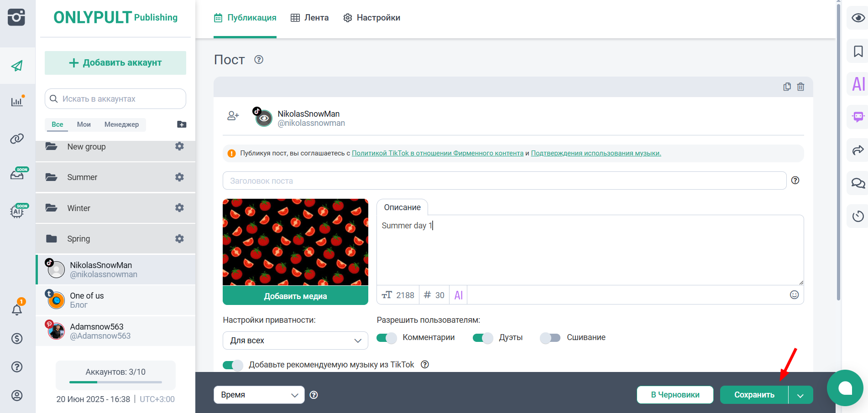Open analytics chart icon in sidebar
868x413 pixels.
[x=17, y=102]
